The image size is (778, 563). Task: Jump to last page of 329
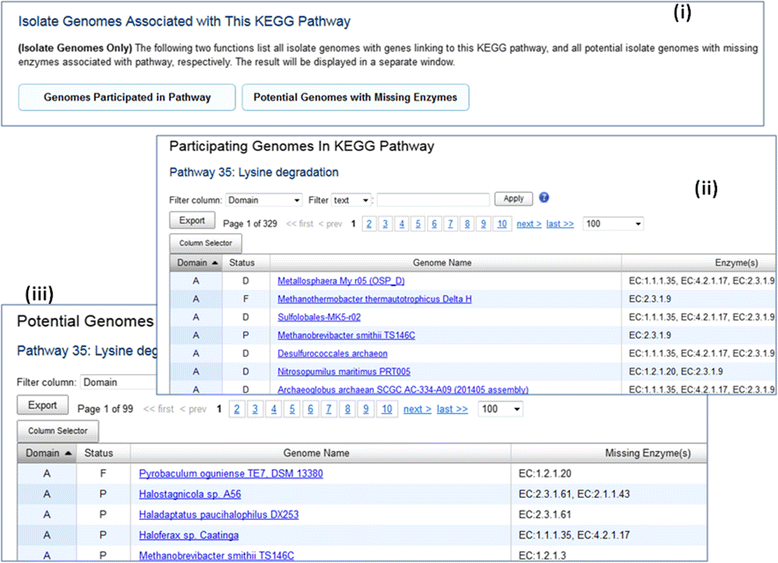(x=560, y=224)
